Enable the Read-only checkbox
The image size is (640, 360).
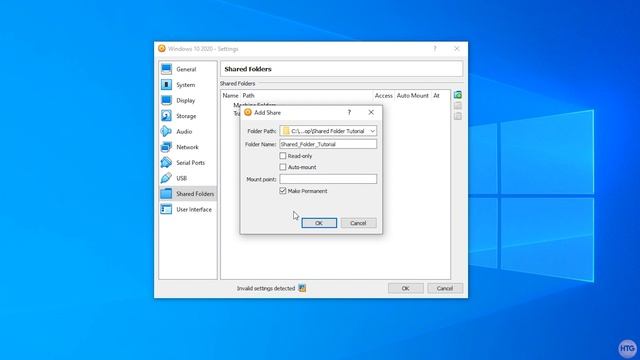click(282, 156)
